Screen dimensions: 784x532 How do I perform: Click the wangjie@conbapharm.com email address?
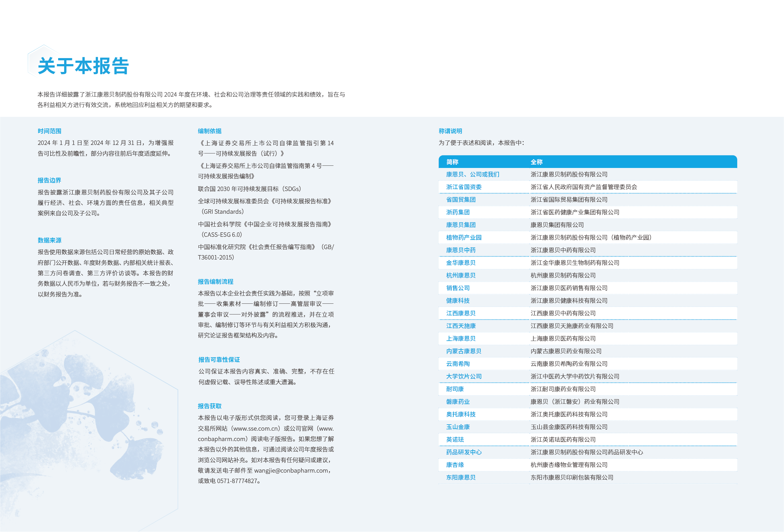[x=291, y=471]
